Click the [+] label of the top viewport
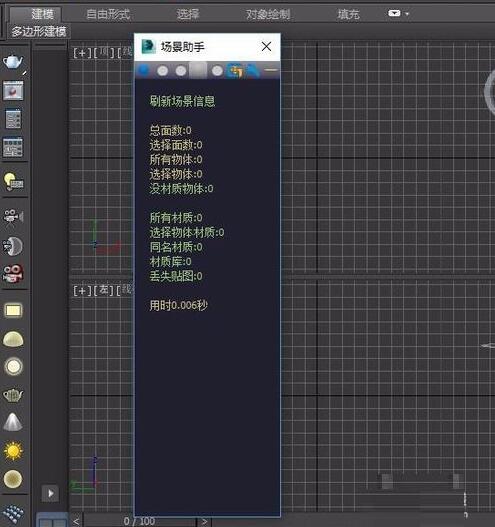Viewport: 495px width, 527px height. point(82,53)
